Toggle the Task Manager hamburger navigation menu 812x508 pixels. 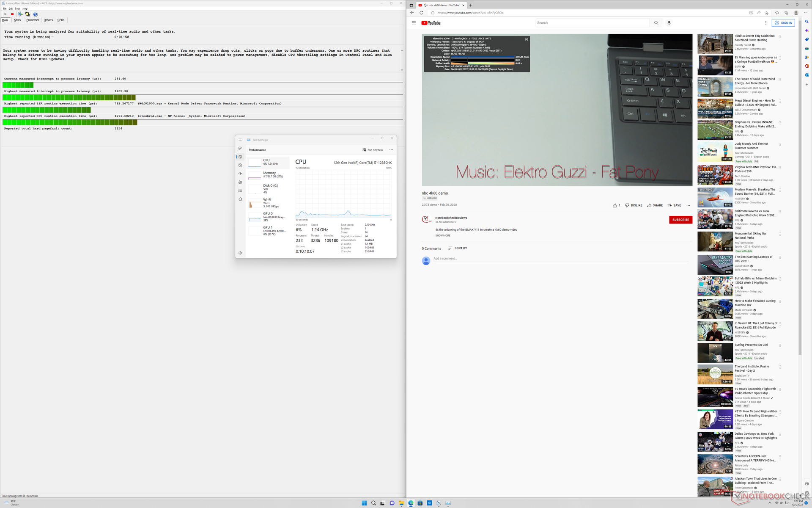pyautogui.click(x=240, y=140)
